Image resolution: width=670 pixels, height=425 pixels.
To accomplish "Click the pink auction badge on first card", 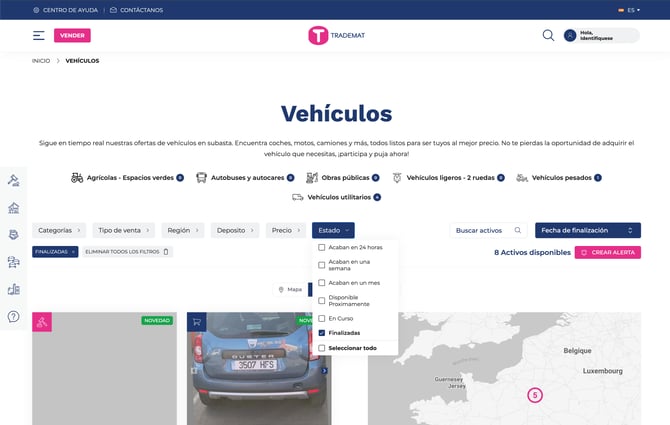I will (x=42, y=322).
